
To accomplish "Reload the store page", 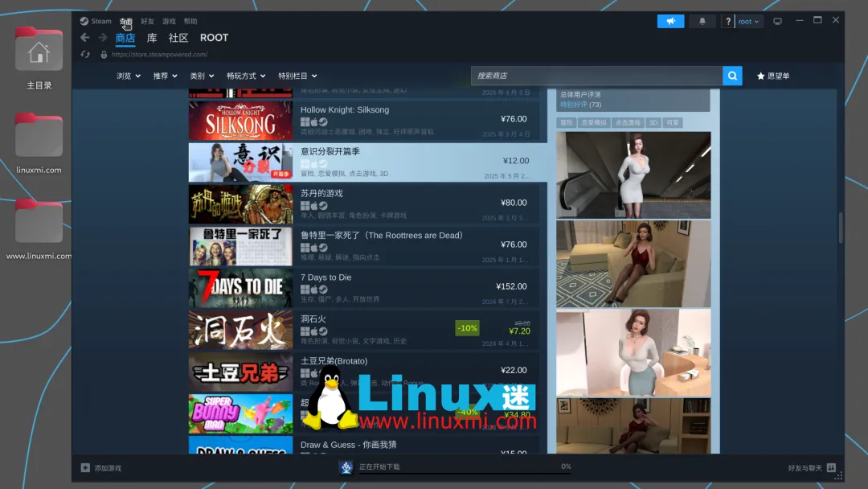I will click(84, 54).
